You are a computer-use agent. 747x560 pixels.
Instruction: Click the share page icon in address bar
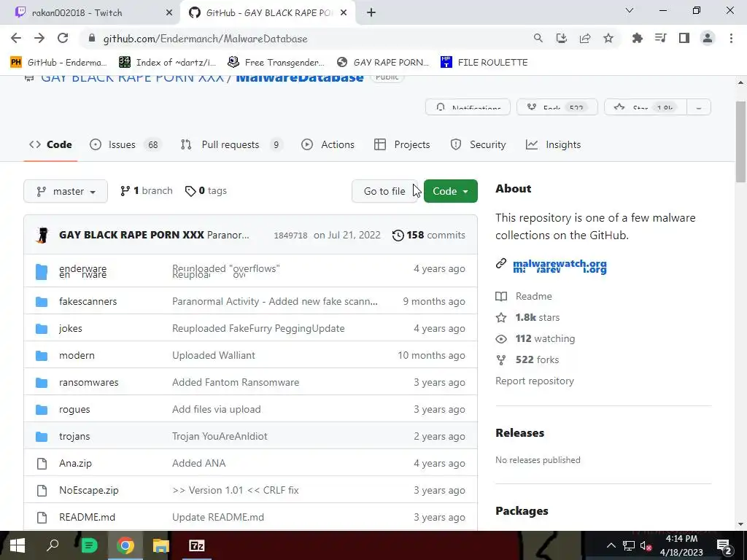point(584,39)
